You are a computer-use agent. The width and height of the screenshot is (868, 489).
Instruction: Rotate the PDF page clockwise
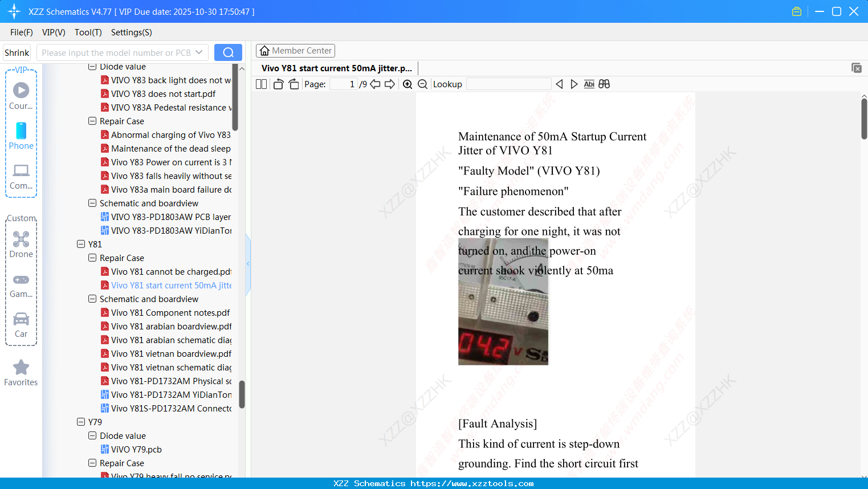click(x=294, y=84)
